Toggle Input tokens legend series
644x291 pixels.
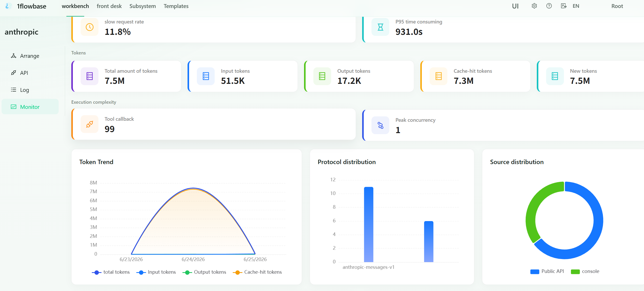156,272
